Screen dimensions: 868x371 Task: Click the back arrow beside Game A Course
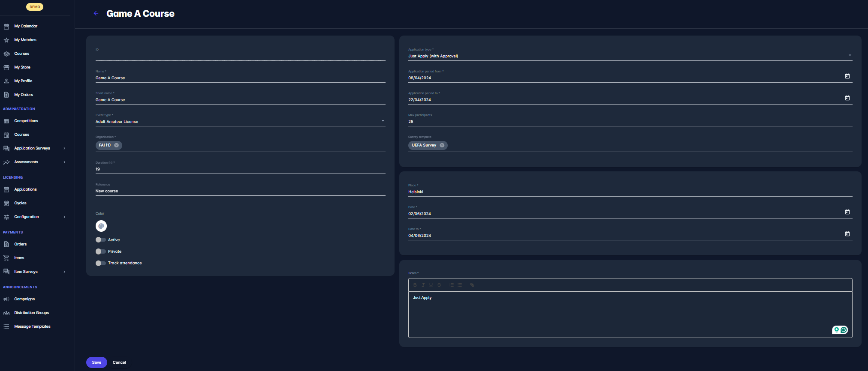coord(96,14)
